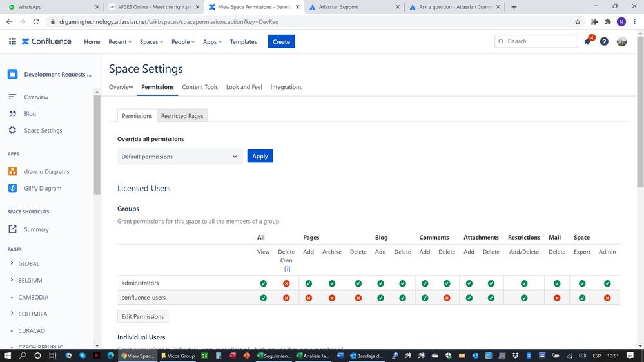Screen dimensions: 644x362
Task: Open the Default permissions dropdown
Action: click(x=180, y=157)
